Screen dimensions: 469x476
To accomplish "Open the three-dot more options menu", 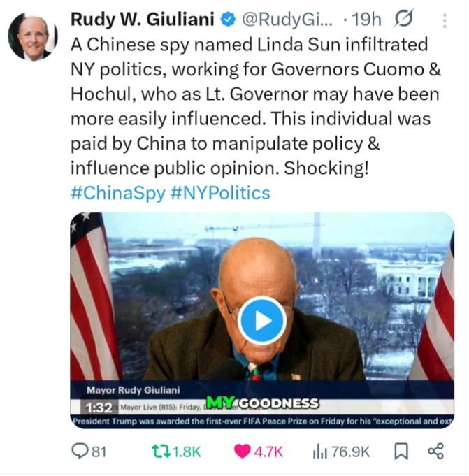I will (x=445, y=21).
